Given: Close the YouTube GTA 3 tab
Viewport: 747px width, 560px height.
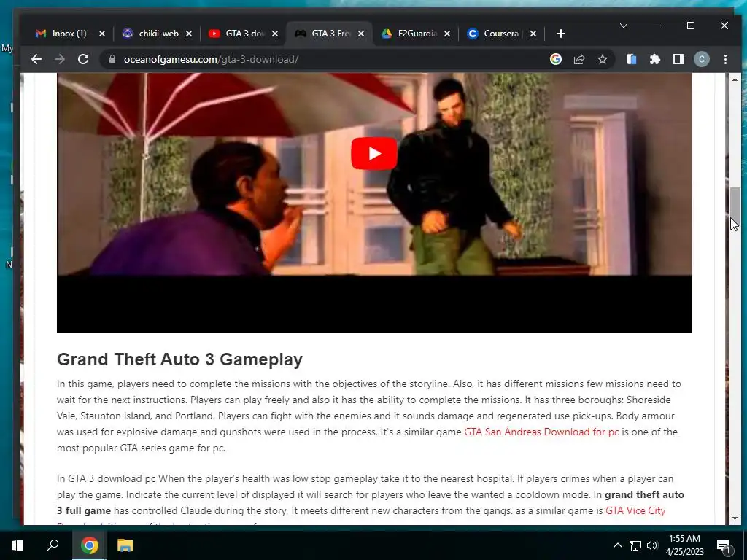Looking at the screenshot, I should point(275,34).
